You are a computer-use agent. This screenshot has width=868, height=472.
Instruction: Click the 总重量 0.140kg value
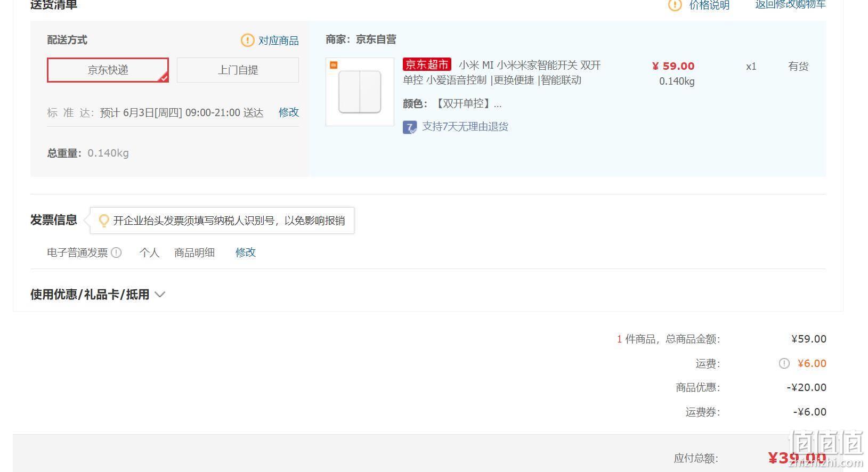(x=108, y=153)
